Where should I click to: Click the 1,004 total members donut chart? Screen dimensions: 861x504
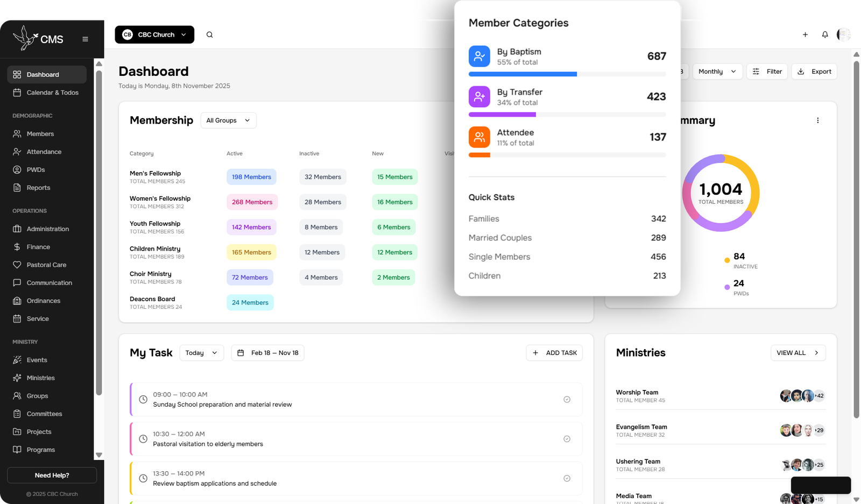721,193
